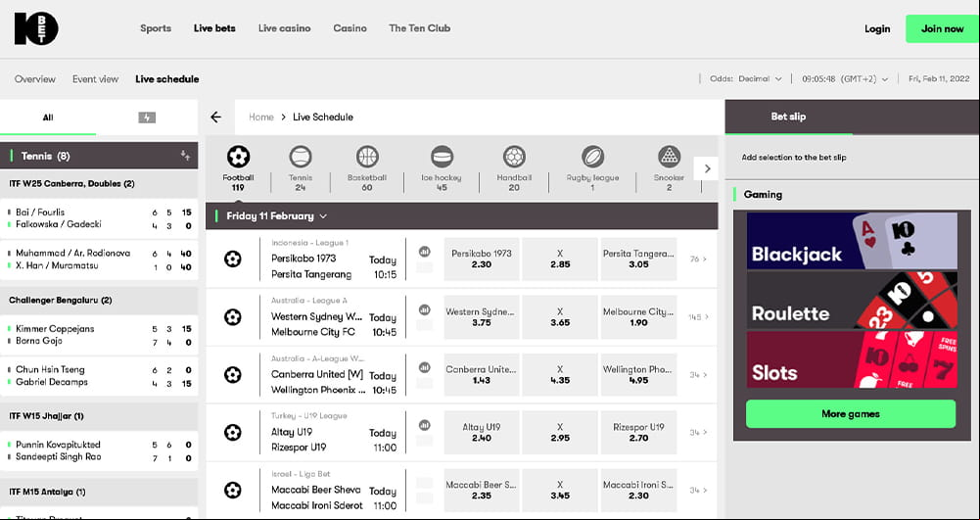Open stats icon for Persikabo 1973 match
The image size is (980, 520).
[x=424, y=252]
